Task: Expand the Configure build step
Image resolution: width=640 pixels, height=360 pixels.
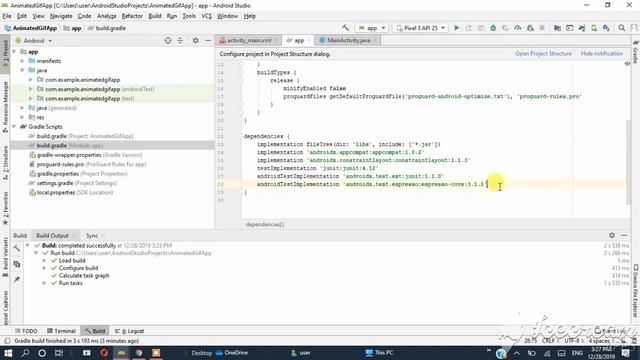Action: (44, 268)
